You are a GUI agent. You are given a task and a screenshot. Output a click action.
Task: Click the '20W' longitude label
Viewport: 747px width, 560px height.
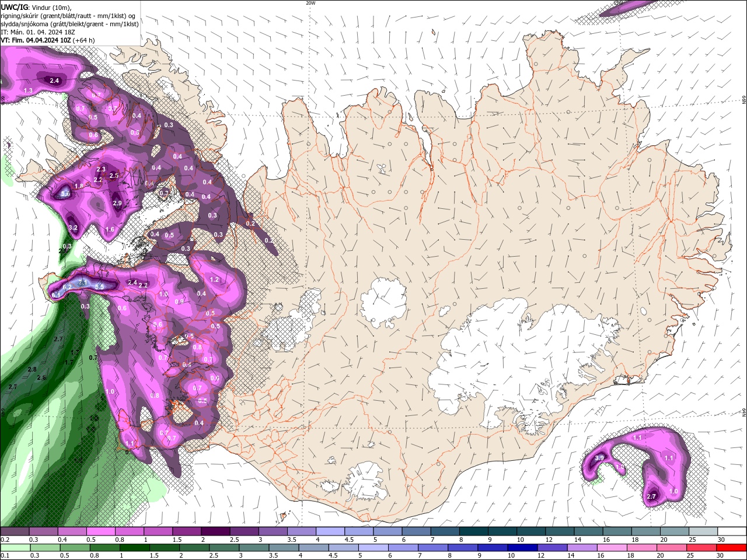[x=310, y=2]
